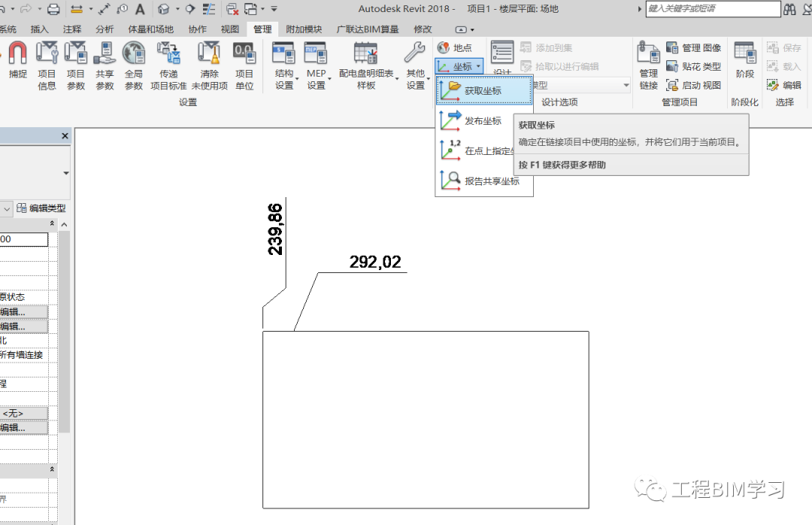Collapse the lower property group
The height and width of the screenshot is (525, 812).
52,469
